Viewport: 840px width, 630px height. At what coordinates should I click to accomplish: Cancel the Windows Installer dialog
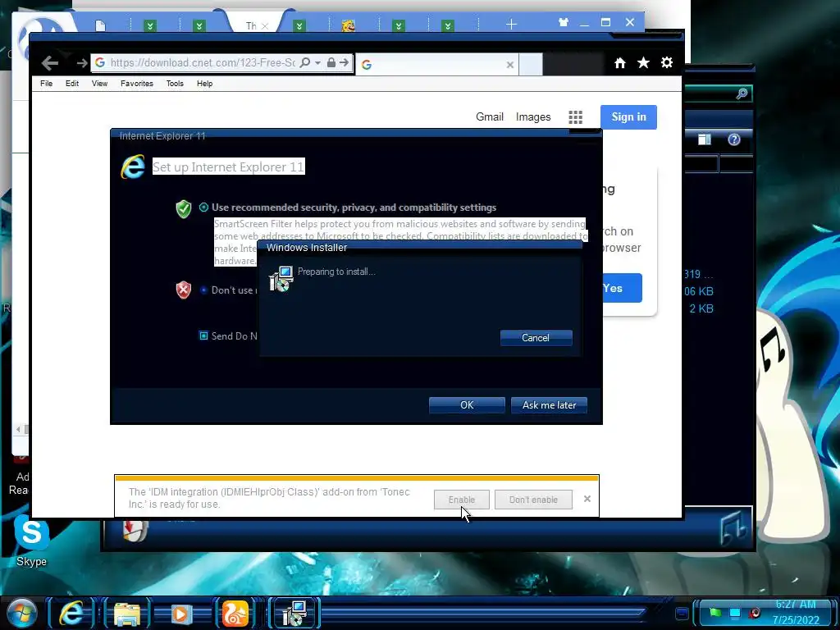click(536, 337)
